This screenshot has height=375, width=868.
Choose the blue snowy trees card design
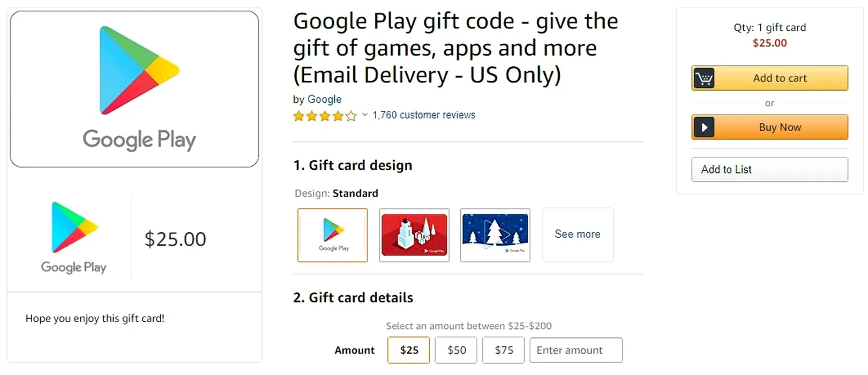495,235
